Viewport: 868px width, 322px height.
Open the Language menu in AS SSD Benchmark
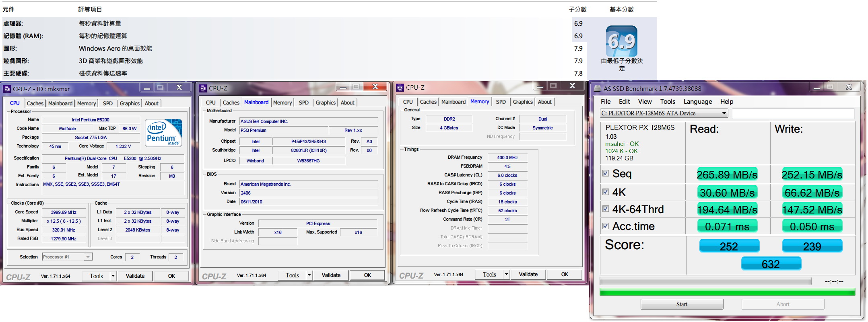tap(698, 101)
